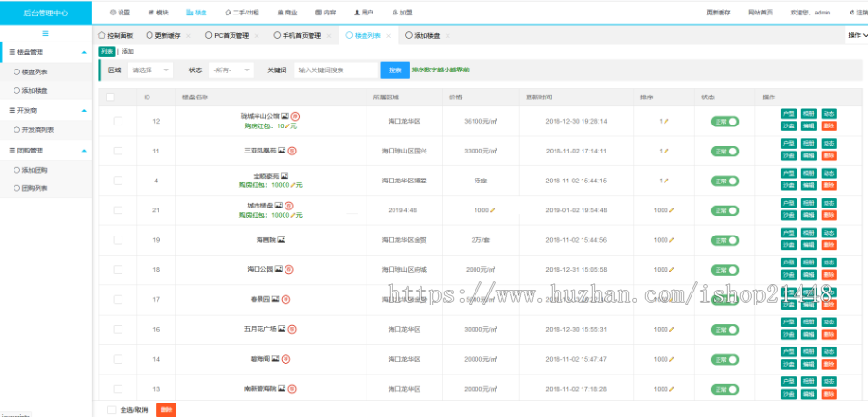The image size is (868, 417).
Task: Edit price pencil 1000 in row ID 21
Action: [x=492, y=210]
